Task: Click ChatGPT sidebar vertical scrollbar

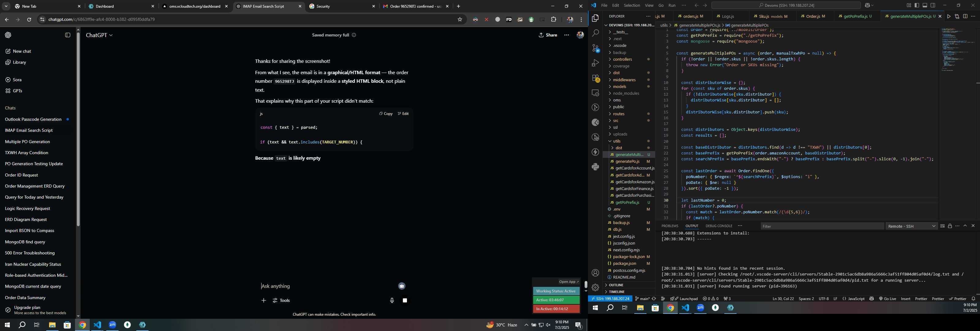Action: click(78, 130)
